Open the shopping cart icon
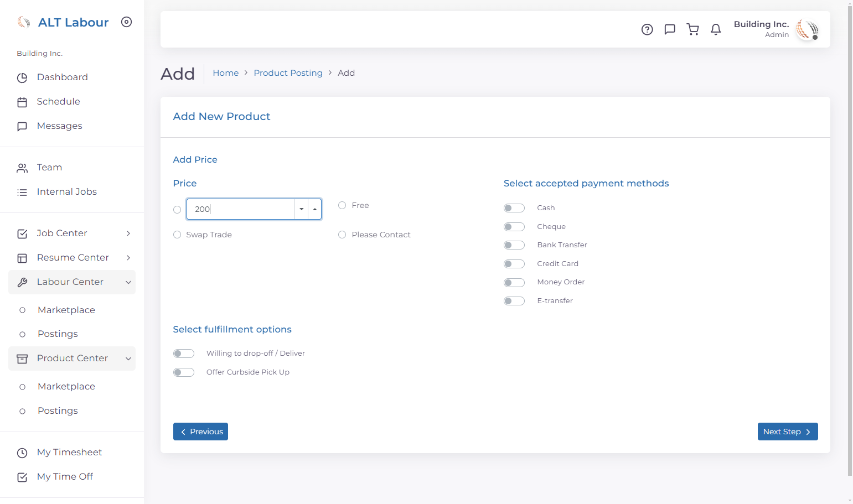Viewport: 853px width, 504px height. point(692,29)
